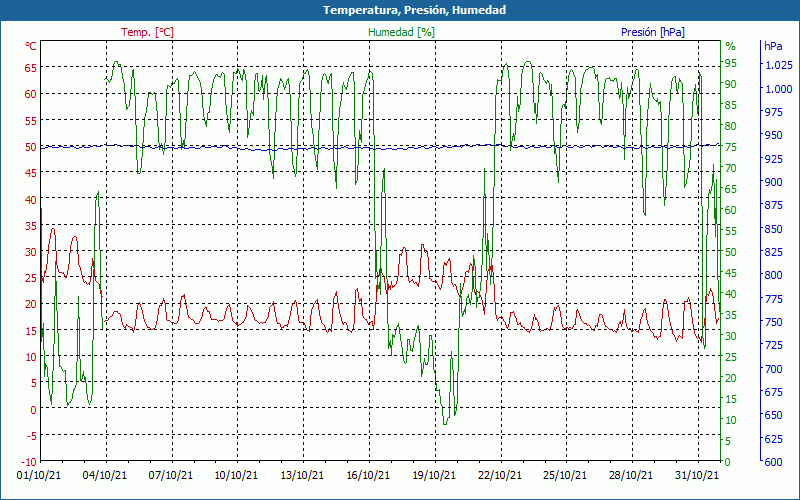Click the '825' value on pressure axis
Screen dimensions: 800x500
point(773,252)
